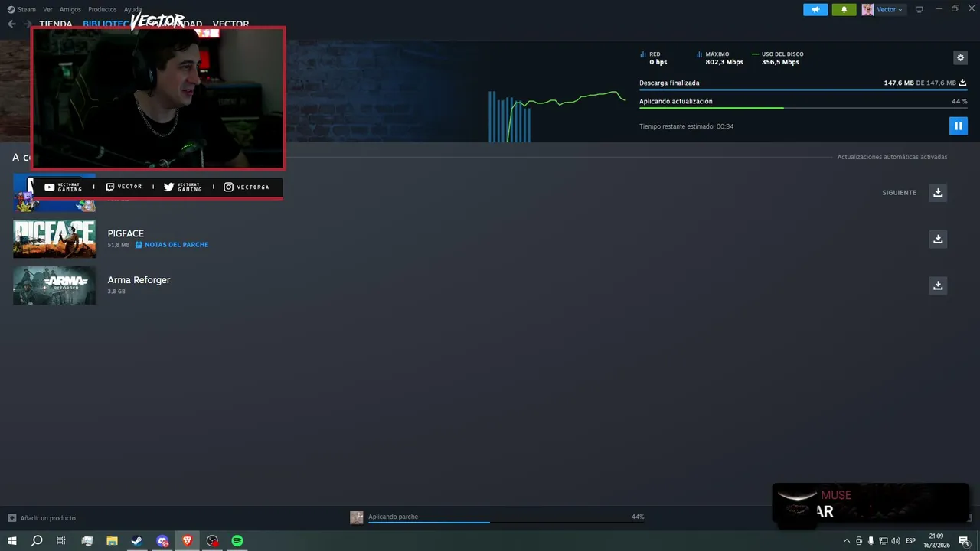The width and height of the screenshot is (980, 551).
Task: Open the network tray icon
Action: pyautogui.click(x=884, y=541)
